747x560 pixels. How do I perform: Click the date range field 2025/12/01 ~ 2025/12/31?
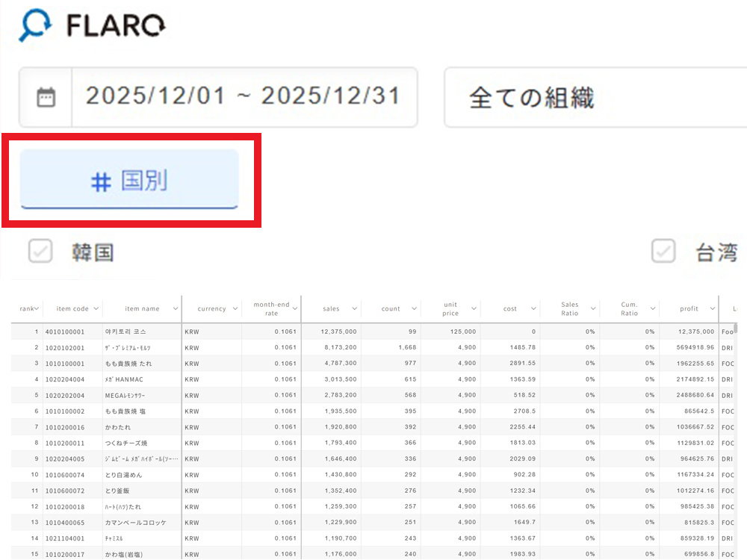(243, 97)
